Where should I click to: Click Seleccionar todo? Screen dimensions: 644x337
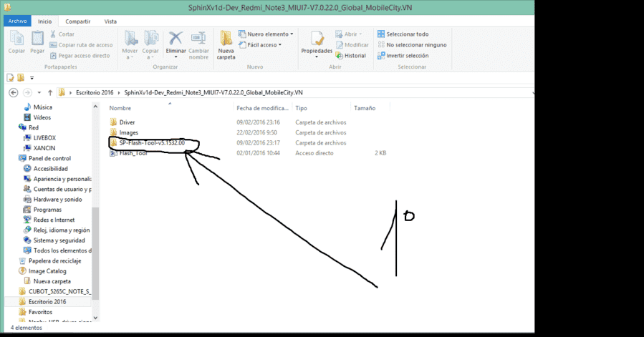pos(403,34)
